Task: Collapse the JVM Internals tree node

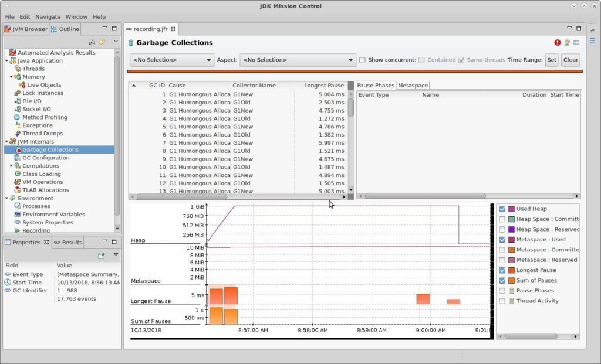Action: coord(6,141)
